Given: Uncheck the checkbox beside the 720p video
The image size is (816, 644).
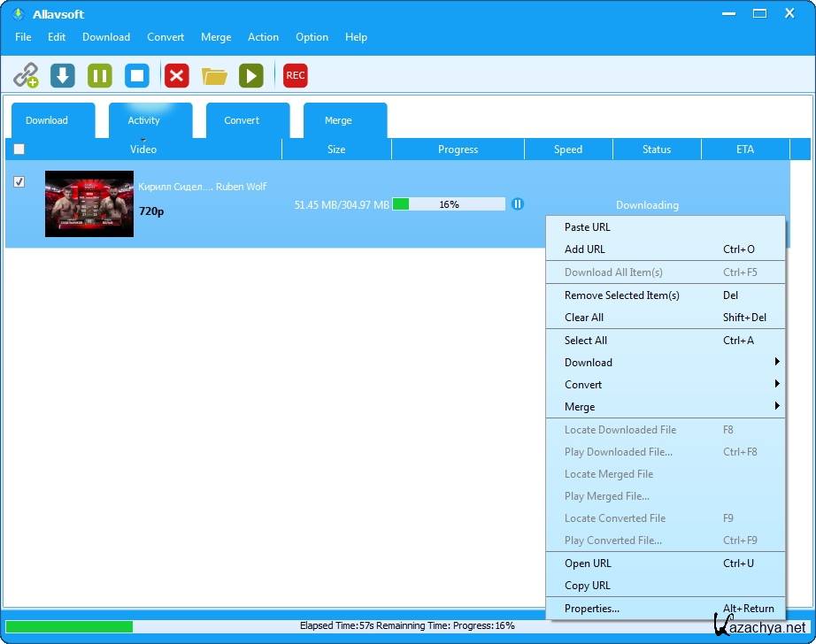Looking at the screenshot, I should (x=19, y=182).
